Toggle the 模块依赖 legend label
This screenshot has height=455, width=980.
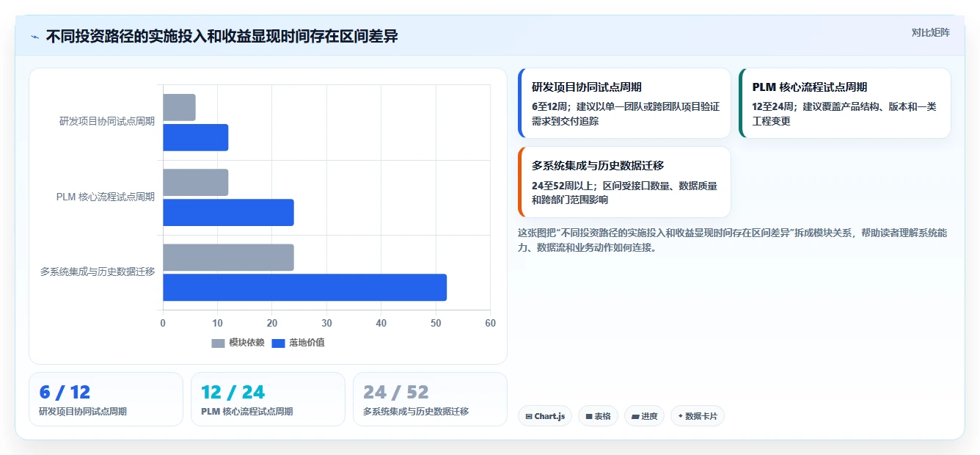click(246, 343)
